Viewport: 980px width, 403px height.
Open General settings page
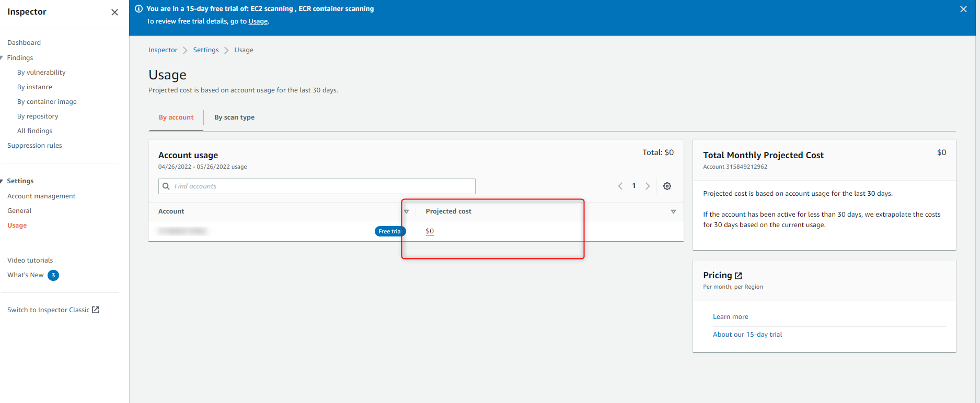[19, 211]
